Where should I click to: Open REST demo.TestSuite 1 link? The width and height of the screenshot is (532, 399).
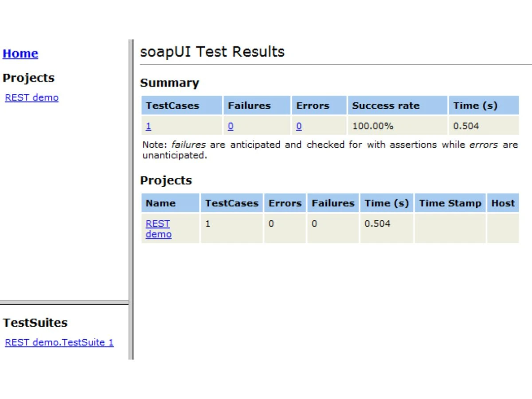click(x=59, y=342)
